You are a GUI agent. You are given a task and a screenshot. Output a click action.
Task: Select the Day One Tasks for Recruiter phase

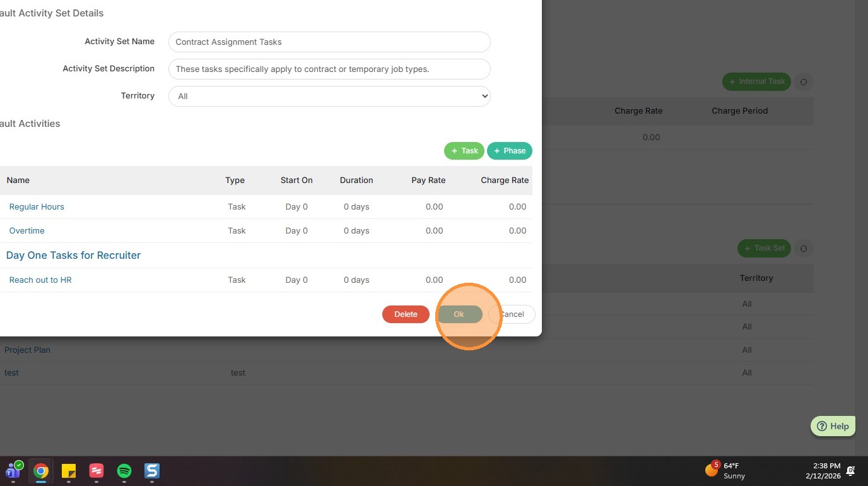pyautogui.click(x=73, y=255)
